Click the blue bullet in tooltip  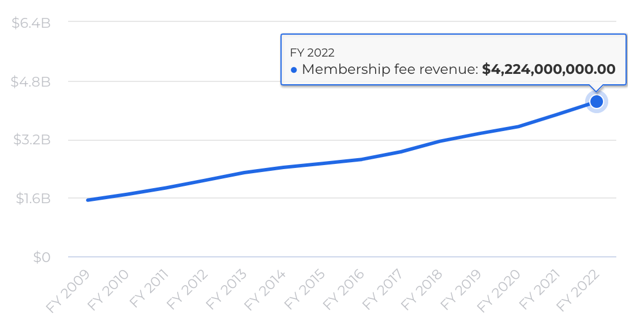[294, 70]
